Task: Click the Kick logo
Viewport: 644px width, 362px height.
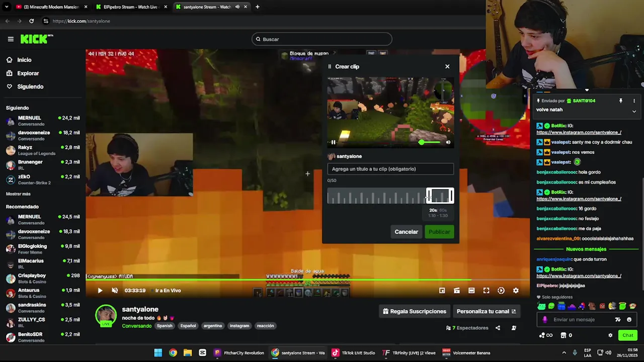Action: pos(36,39)
